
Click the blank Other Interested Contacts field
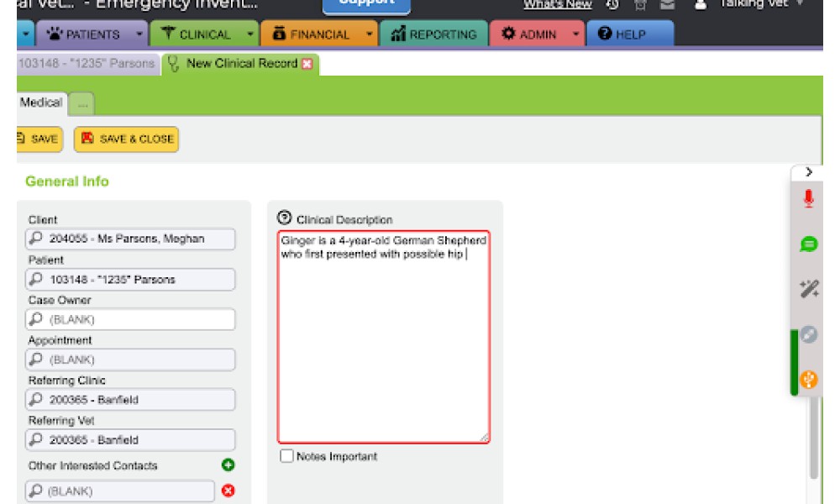(x=120, y=491)
